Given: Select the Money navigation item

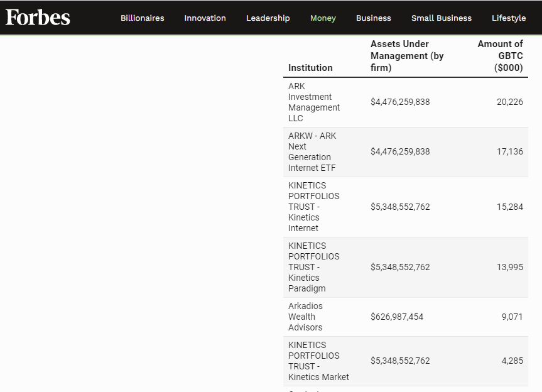Looking at the screenshot, I should coord(323,18).
